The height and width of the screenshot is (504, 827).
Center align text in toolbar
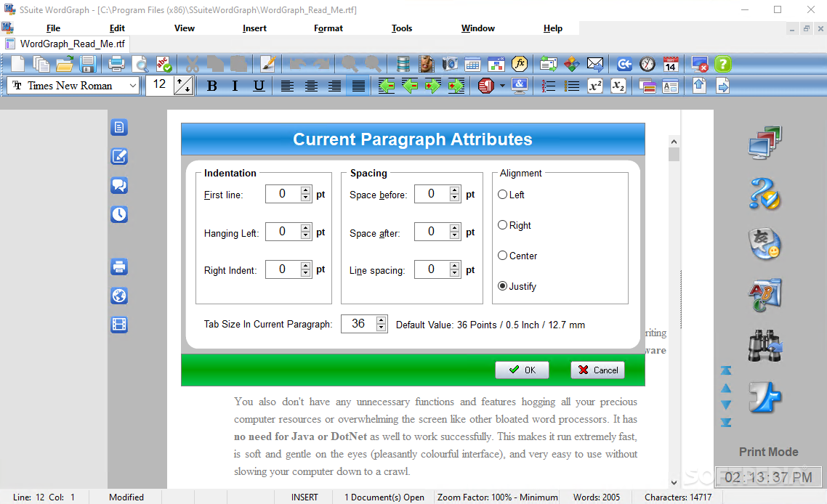tap(311, 86)
